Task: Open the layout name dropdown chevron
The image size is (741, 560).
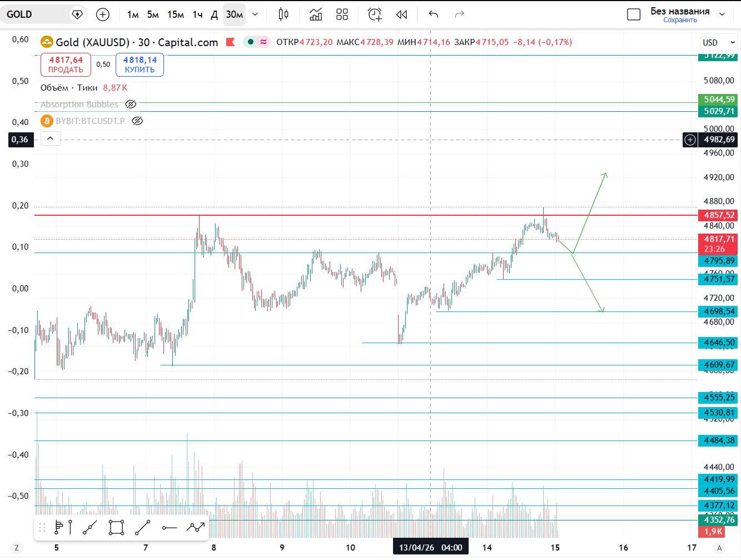Action: click(722, 14)
